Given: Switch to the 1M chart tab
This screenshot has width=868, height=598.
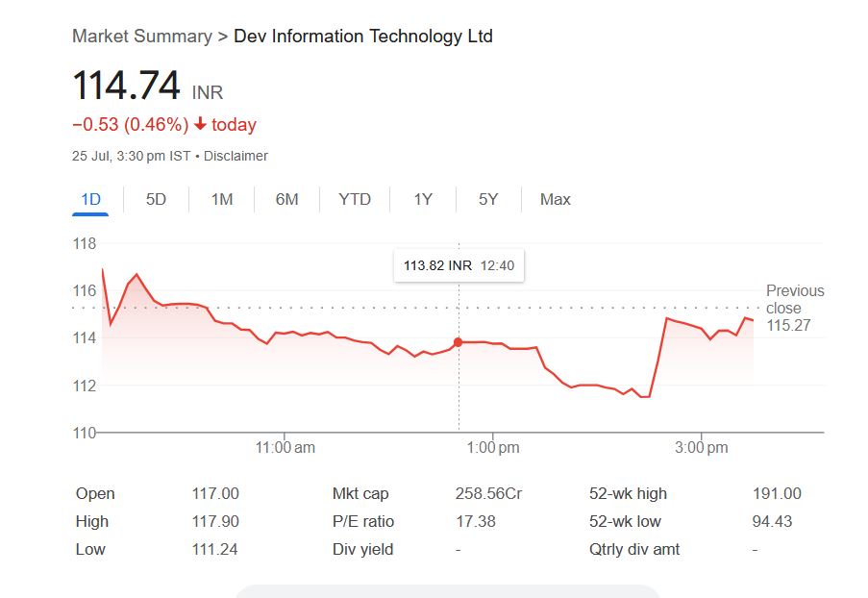Looking at the screenshot, I should coord(222,199).
